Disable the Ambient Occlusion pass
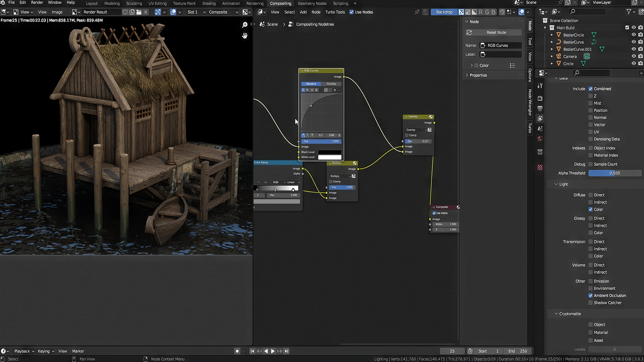The image size is (644, 362). 591,295
